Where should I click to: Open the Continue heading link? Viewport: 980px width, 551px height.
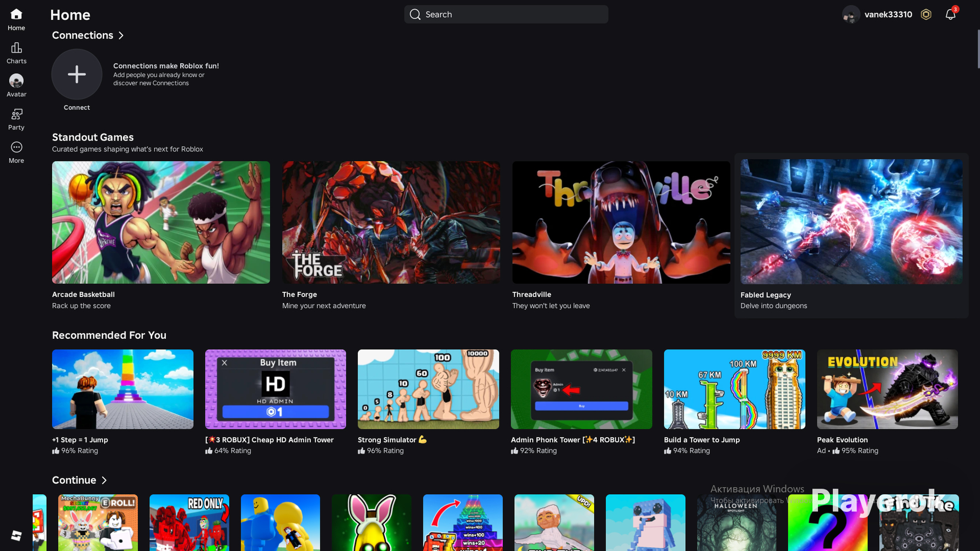click(x=74, y=480)
